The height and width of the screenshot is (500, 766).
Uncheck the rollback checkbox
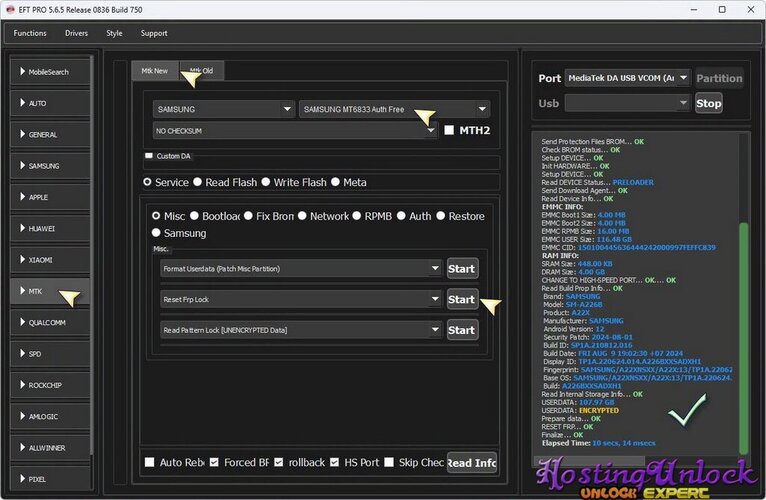click(x=278, y=462)
